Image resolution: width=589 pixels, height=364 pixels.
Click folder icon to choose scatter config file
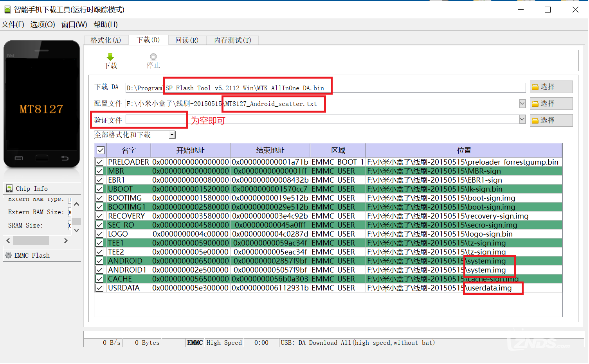click(535, 104)
